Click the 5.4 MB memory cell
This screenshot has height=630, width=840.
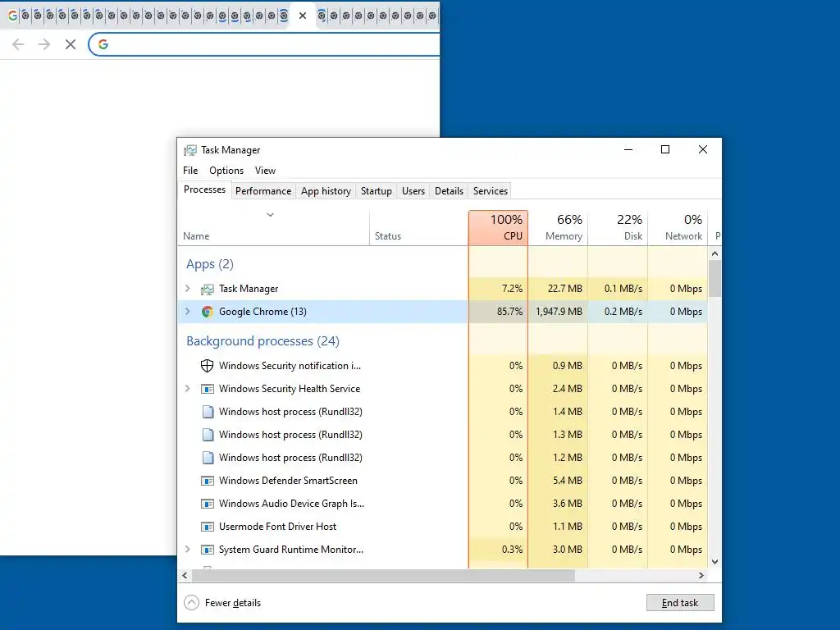click(x=558, y=481)
